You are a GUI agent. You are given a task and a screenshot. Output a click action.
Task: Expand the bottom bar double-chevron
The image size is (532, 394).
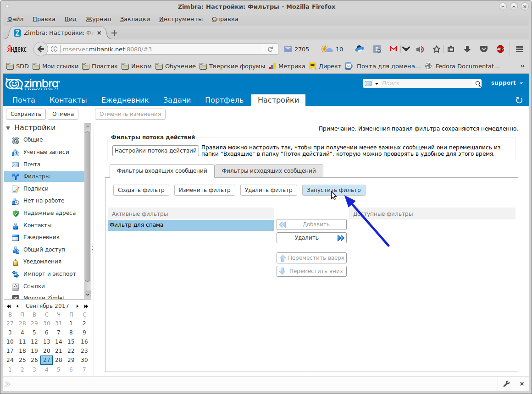pyautogui.click(x=7, y=384)
